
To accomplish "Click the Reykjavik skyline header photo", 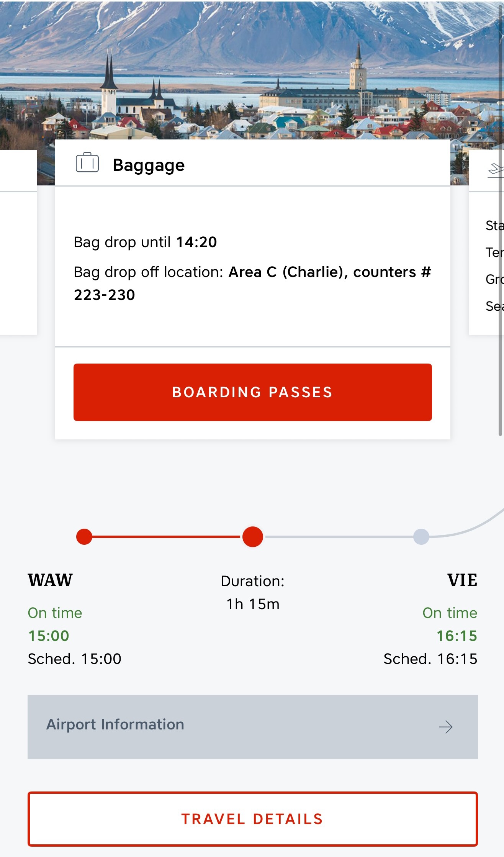I will (x=252, y=70).
